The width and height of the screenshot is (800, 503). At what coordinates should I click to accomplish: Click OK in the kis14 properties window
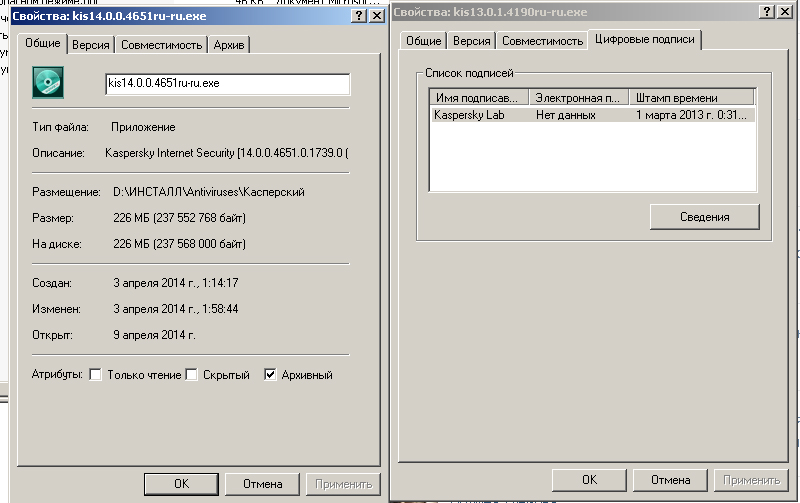(182, 484)
